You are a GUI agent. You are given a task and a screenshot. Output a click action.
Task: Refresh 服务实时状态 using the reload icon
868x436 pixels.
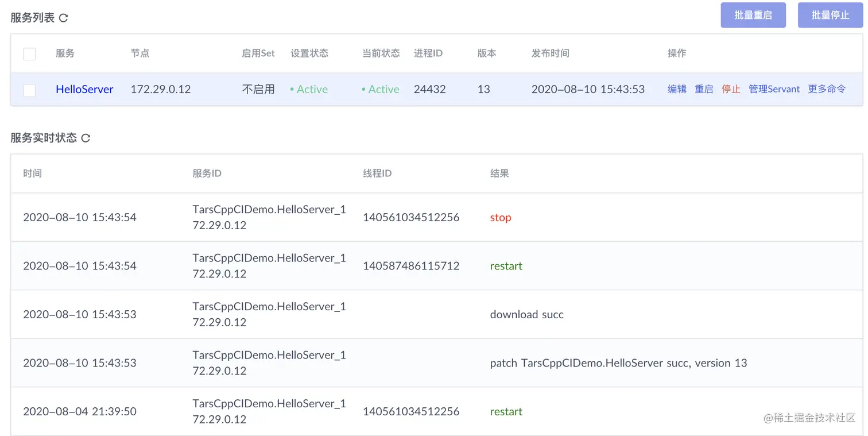(86, 138)
